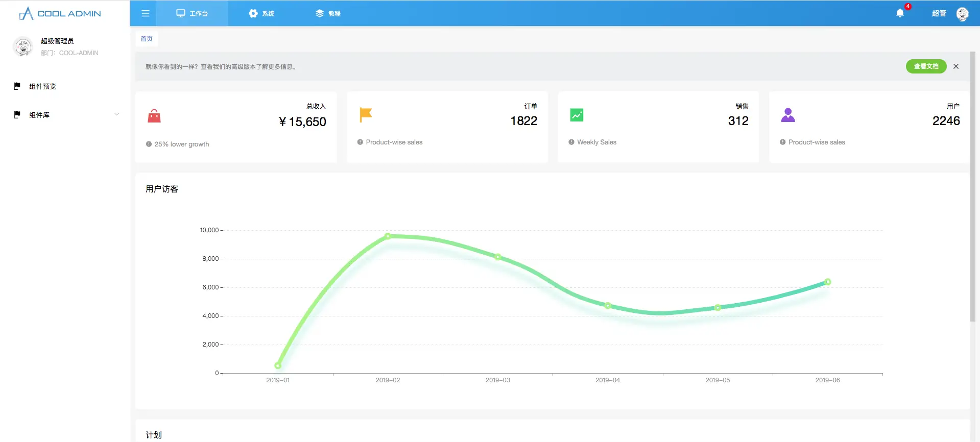Click the purple user icon
The height and width of the screenshot is (442, 980).
click(788, 115)
